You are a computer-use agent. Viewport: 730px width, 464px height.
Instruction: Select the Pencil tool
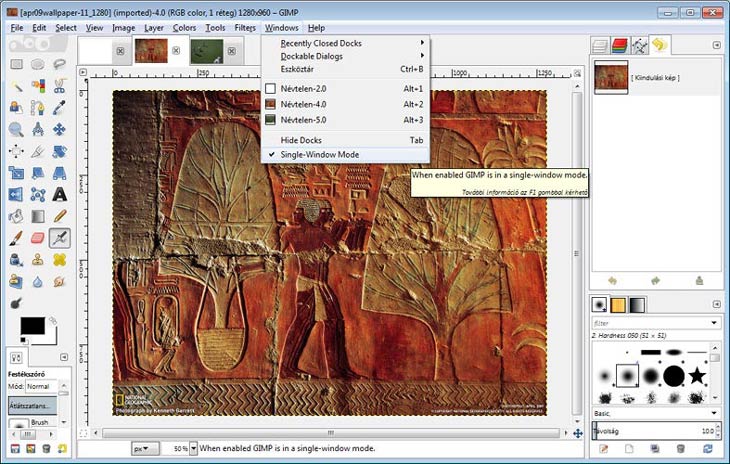click(59, 216)
